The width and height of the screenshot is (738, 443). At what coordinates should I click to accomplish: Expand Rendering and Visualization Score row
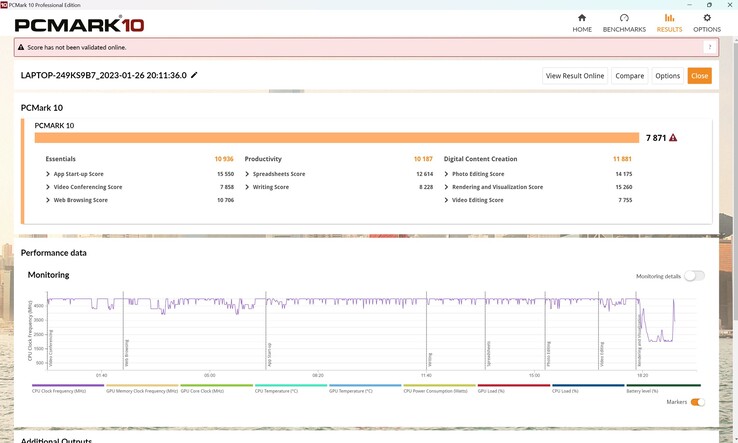(x=446, y=187)
